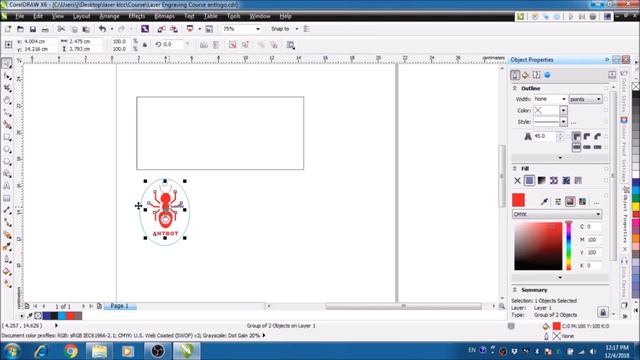Open the Help menu
This screenshot has height=360, width=640.
click(285, 16)
